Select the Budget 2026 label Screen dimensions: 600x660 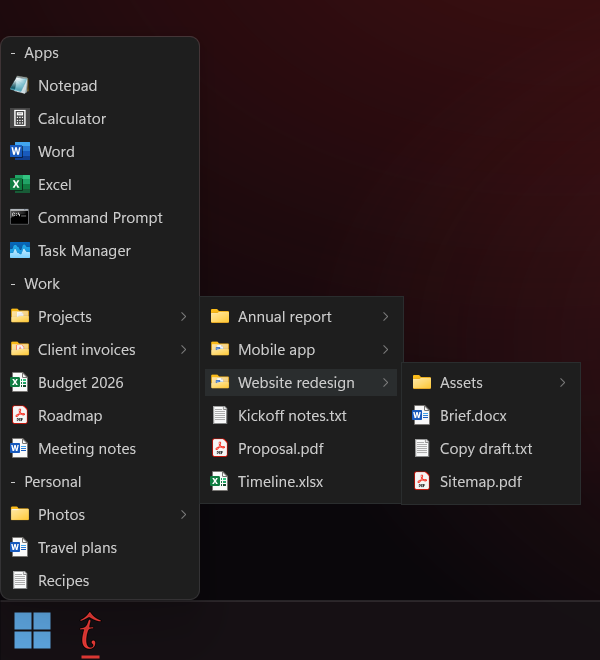[81, 383]
